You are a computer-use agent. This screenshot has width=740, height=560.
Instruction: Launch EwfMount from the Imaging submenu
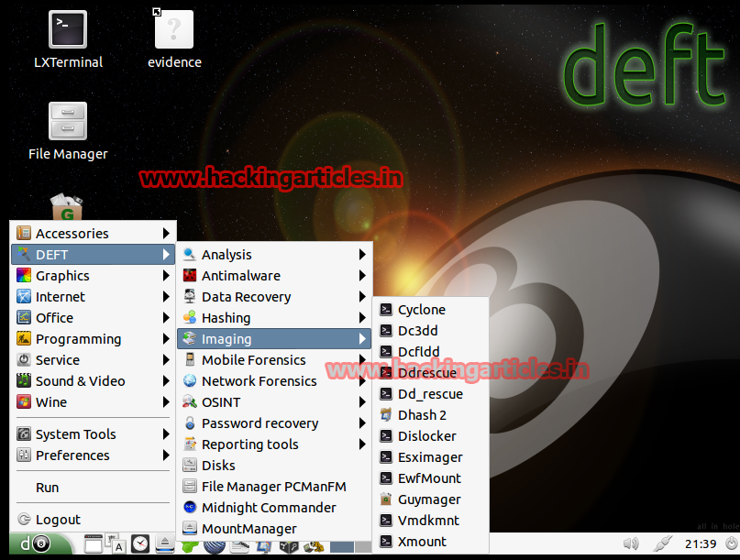(430, 478)
